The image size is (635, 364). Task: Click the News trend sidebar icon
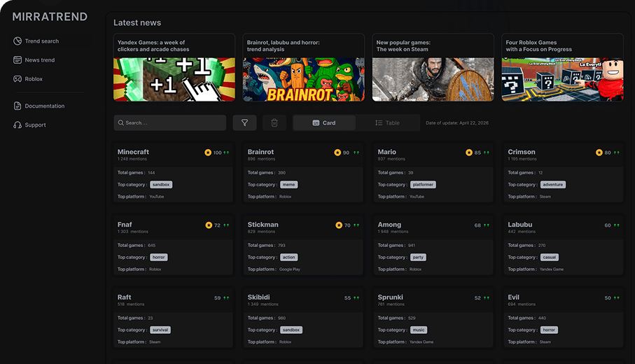pos(18,60)
